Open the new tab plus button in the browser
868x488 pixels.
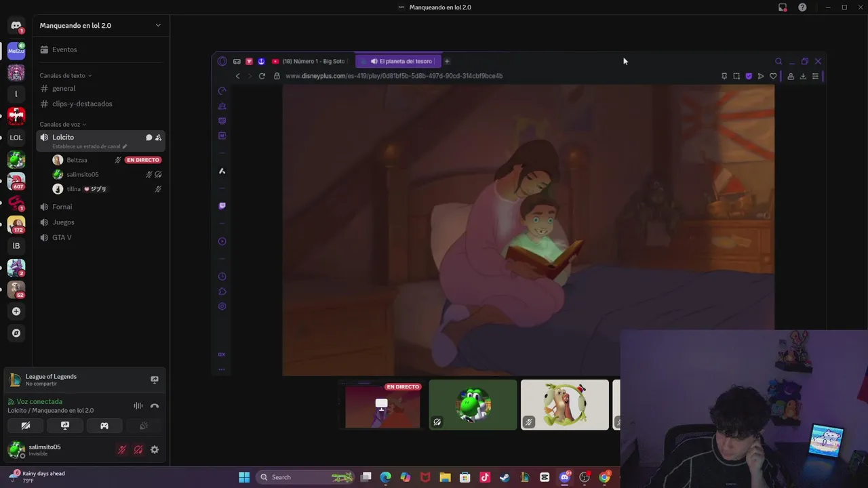click(x=447, y=61)
